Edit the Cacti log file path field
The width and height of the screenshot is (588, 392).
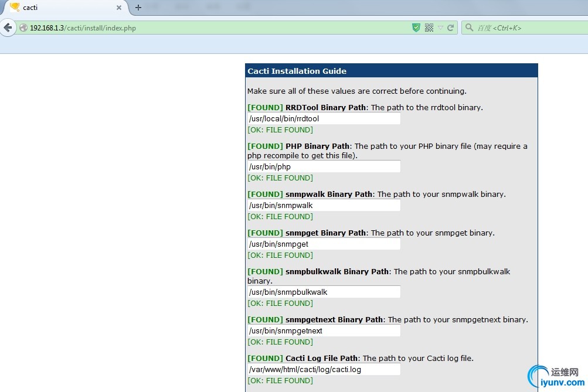pyautogui.click(x=324, y=369)
